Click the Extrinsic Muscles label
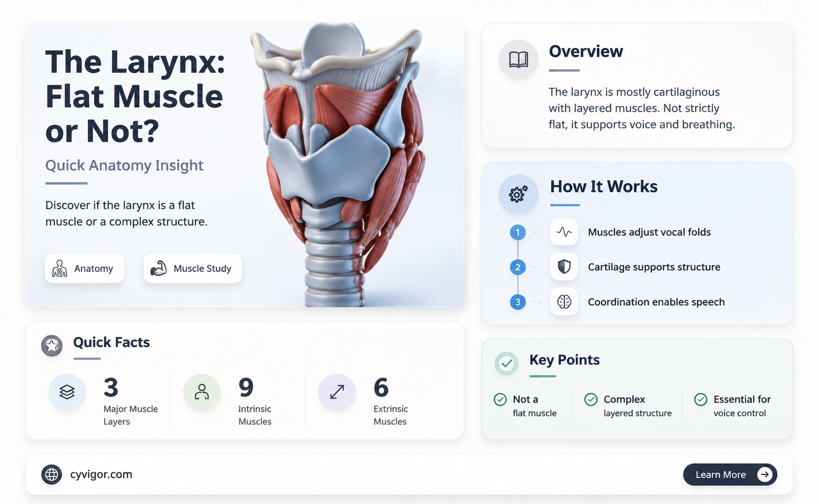Viewport: 819px width, 504px height. 391,415
